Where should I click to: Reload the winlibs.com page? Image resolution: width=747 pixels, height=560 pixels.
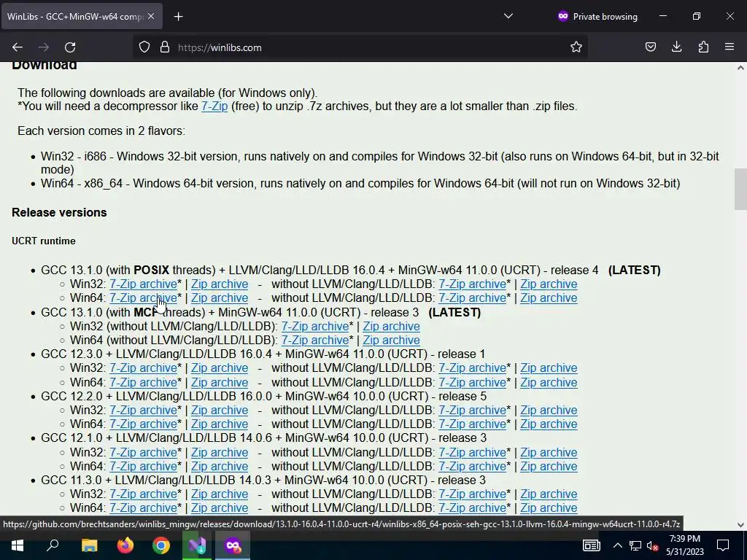(70, 47)
